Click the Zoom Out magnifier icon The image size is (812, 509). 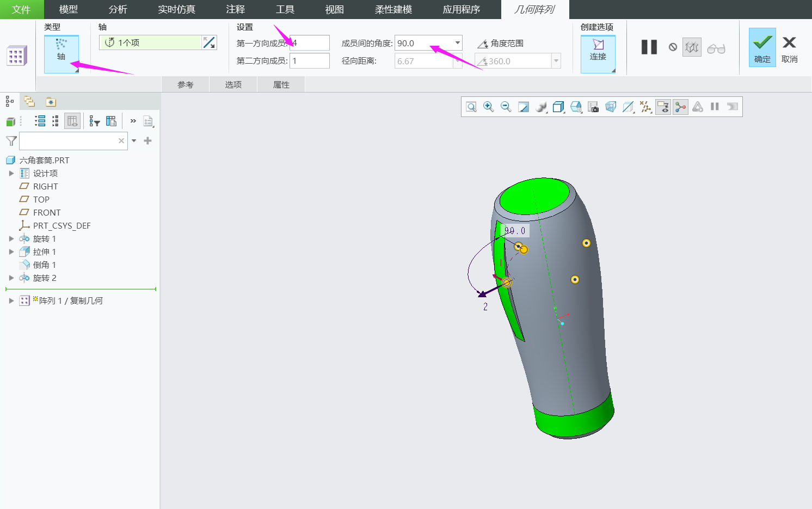[506, 107]
